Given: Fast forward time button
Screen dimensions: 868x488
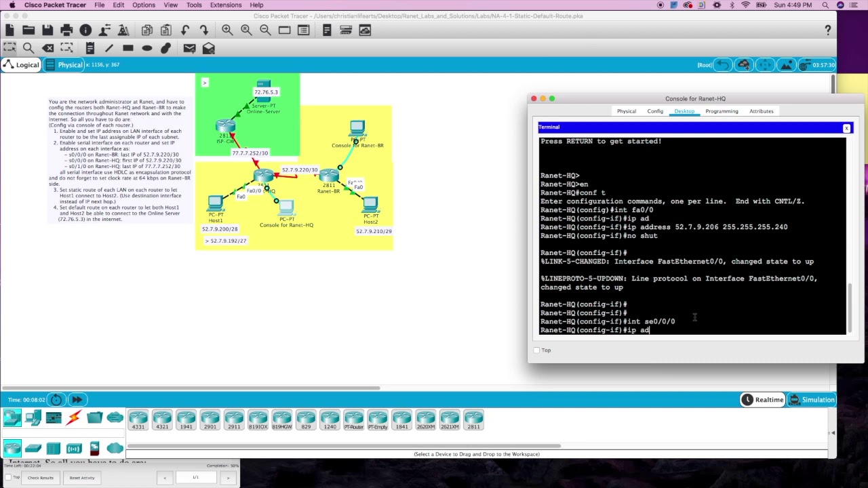Looking at the screenshot, I should coord(77,400).
